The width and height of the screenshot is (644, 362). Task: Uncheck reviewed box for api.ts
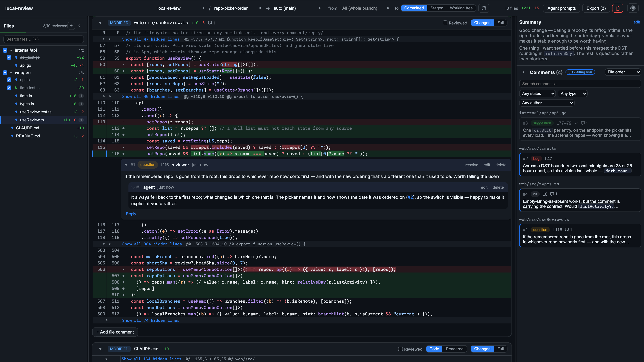click(x=9, y=80)
